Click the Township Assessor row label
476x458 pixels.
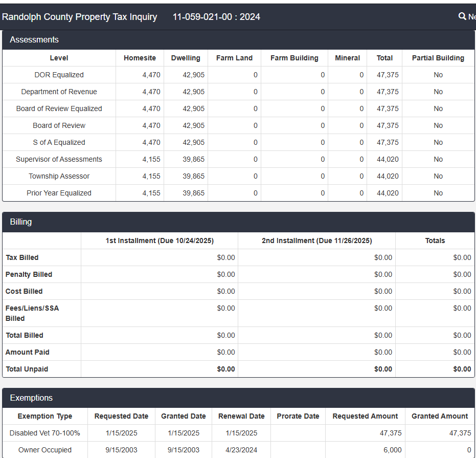pyautogui.click(x=59, y=176)
